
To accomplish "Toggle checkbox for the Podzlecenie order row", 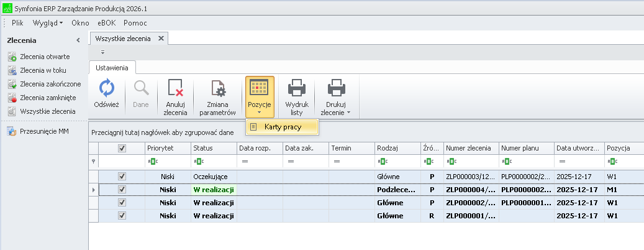I will pos(122,190).
